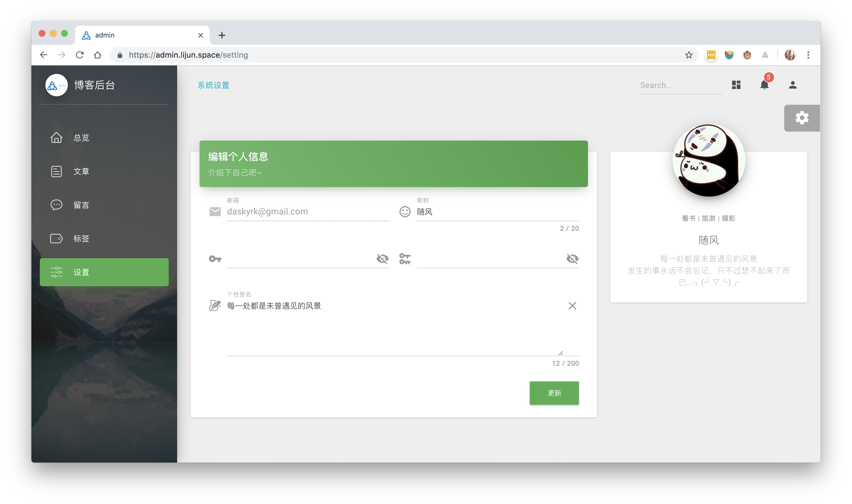Screen dimensions: 852x504
Task: Select the 设置 settings menu item
Action: coord(104,272)
